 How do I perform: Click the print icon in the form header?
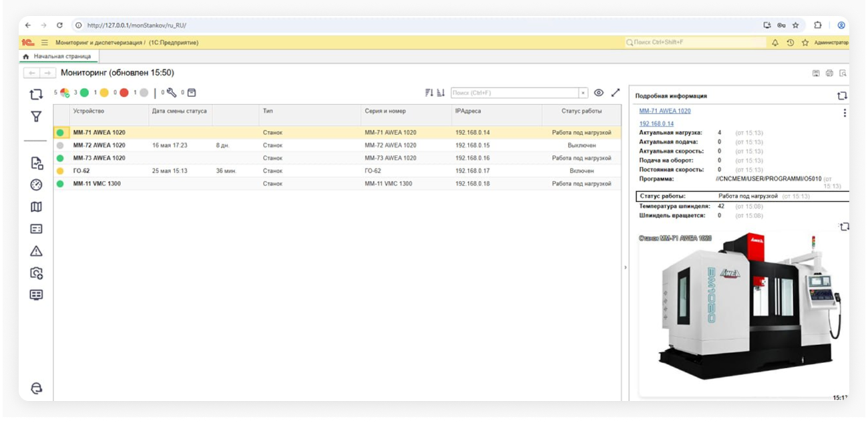(x=829, y=73)
